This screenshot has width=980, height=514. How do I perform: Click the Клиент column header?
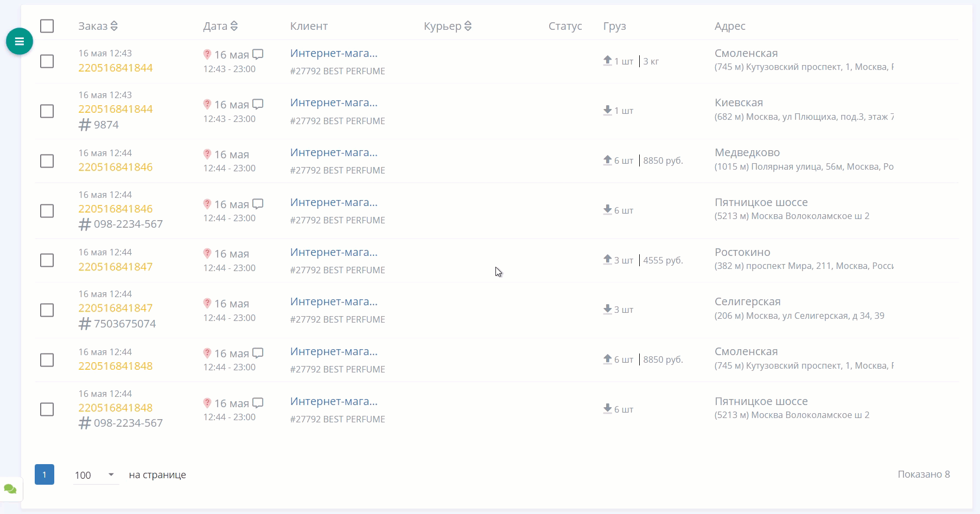pyautogui.click(x=309, y=26)
